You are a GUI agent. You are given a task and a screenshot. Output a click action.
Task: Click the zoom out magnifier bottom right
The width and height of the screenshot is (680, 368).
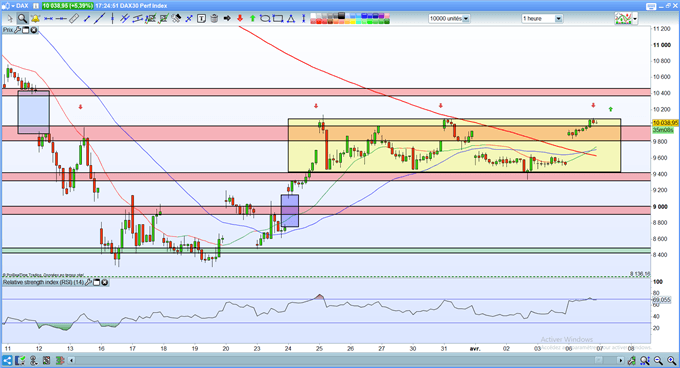click(x=659, y=361)
